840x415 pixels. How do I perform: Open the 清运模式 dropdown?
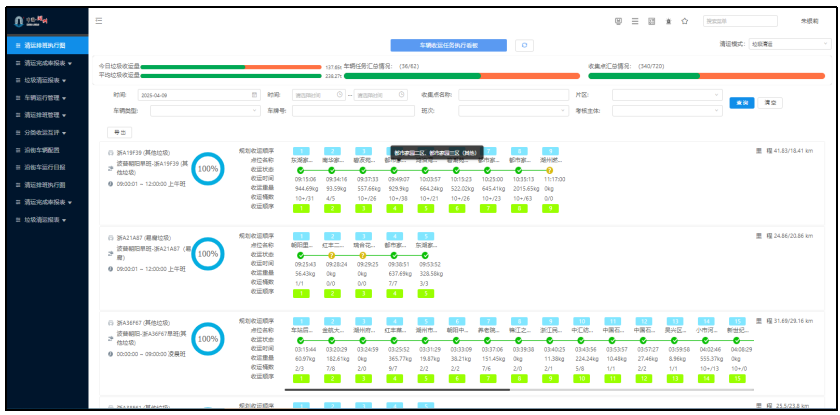[788, 44]
